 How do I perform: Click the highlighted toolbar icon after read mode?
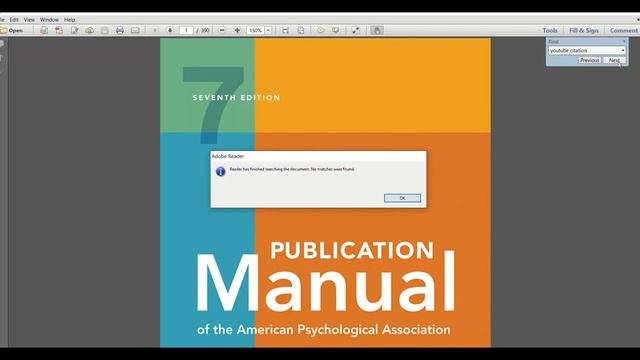click(377, 31)
